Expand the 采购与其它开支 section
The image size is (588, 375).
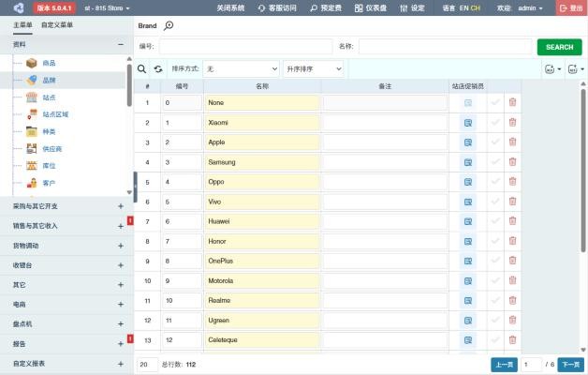(121, 206)
